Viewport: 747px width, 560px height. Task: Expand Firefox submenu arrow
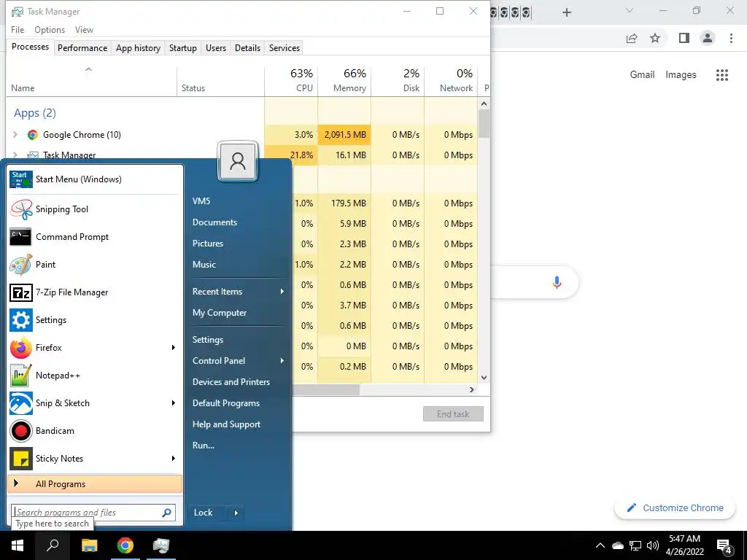tap(174, 348)
